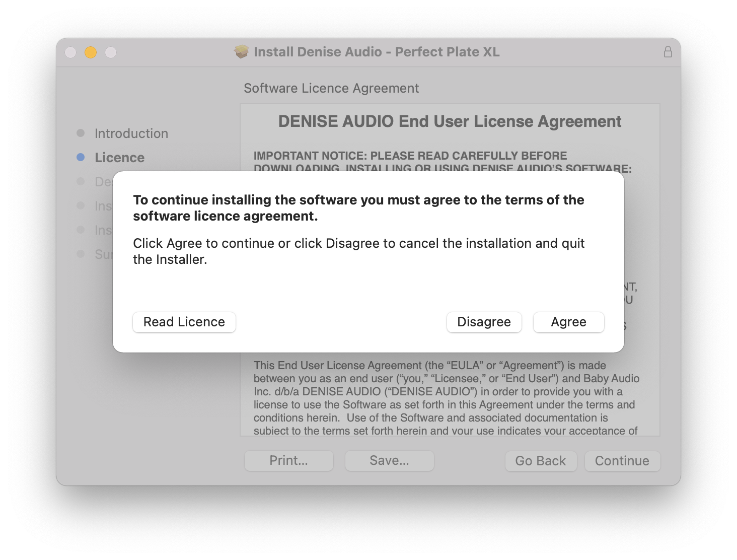This screenshot has width=737, height=560.
Task: Click the window title "Install Denise Audio - Perfect Plate XL"
Action: (377, 52)
